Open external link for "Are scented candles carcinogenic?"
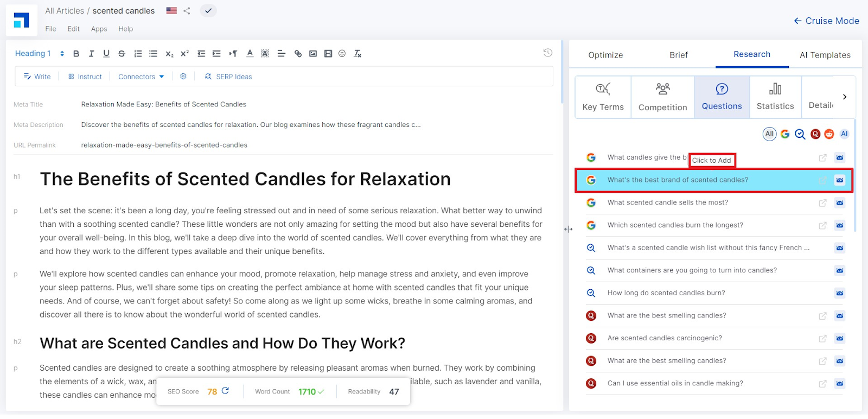Screen dimensions: 868x419 [x=822, y=339]
